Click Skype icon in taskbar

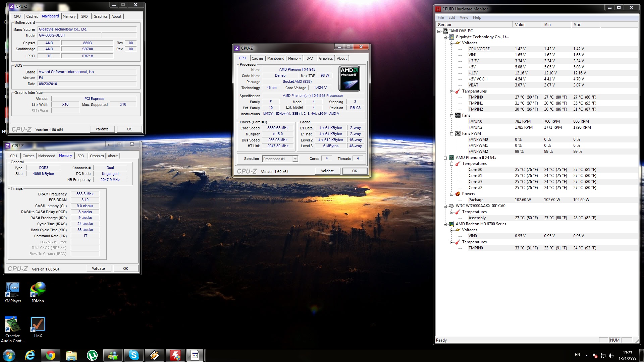(x=134, y=355)
